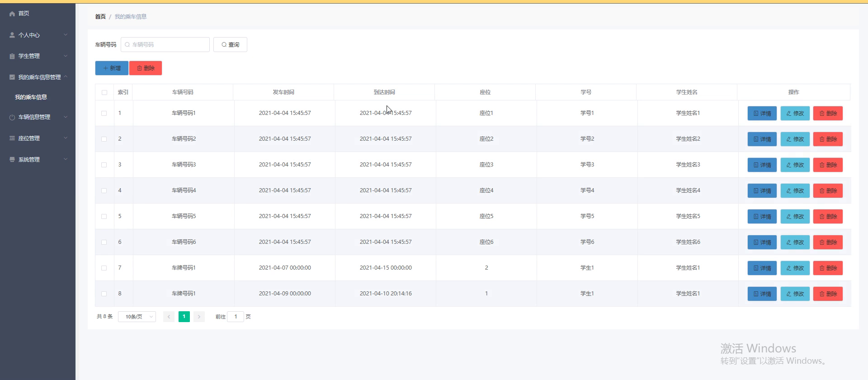Click 详情 button for row 车辆号码1
This screenshot has width=868, height=380.
[x=762, y=114]
